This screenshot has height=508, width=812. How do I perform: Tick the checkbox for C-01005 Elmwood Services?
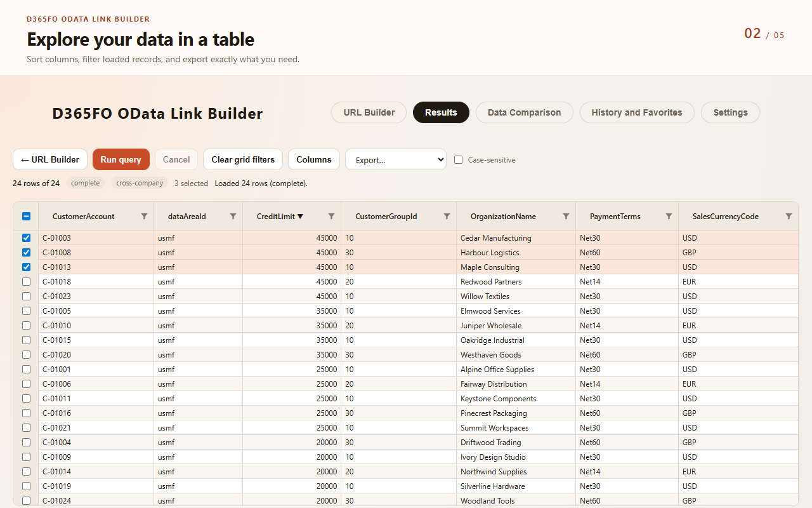(26, 311)
